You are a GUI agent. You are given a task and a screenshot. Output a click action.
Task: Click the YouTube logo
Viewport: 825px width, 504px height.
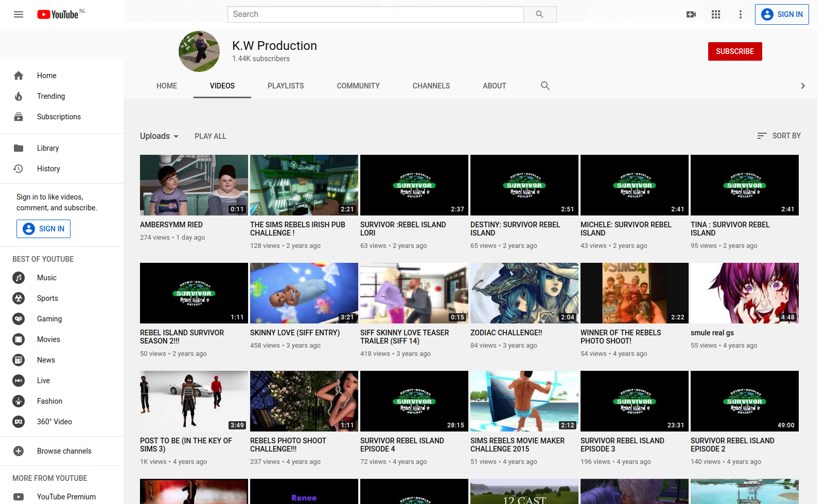[x=58, y=14]
